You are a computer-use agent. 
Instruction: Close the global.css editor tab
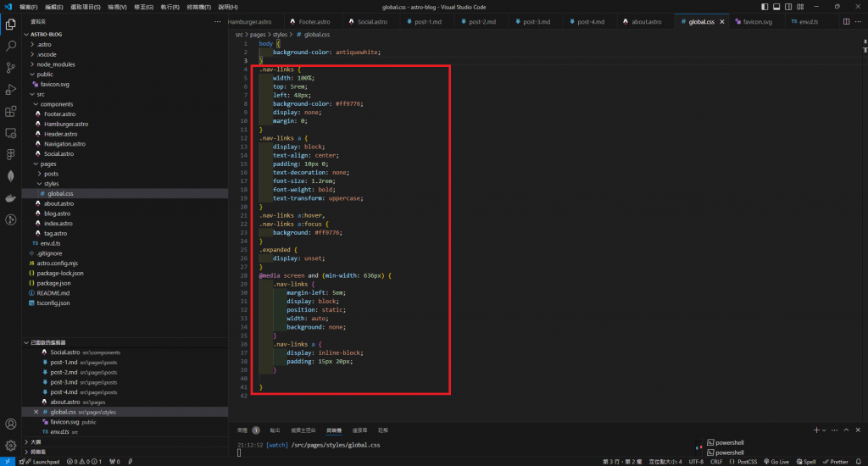coord(722,21)
